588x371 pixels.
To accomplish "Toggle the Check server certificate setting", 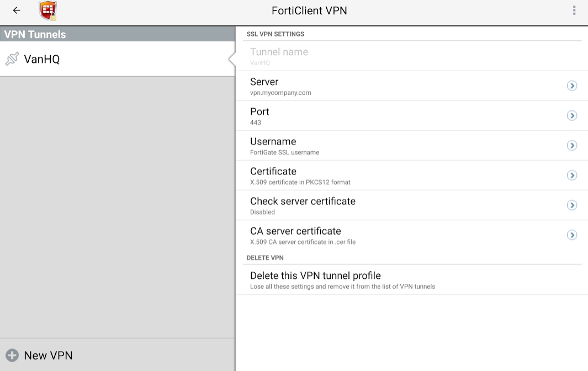I will 303,205.
